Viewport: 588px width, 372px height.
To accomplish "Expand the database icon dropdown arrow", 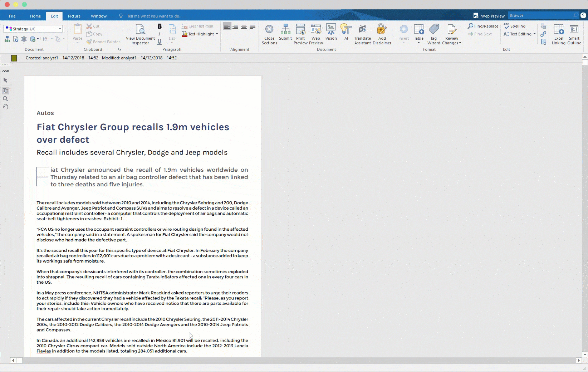I will pos(38,39).
